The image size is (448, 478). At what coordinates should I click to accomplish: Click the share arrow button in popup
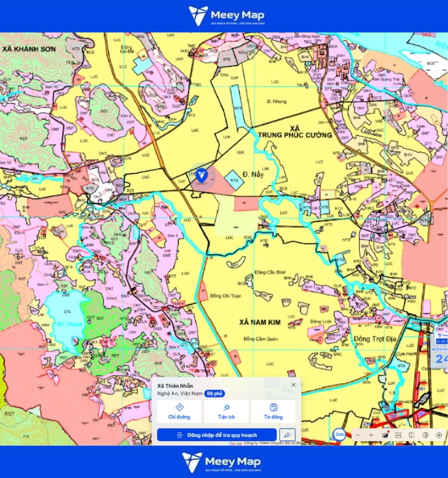point(288,434)
